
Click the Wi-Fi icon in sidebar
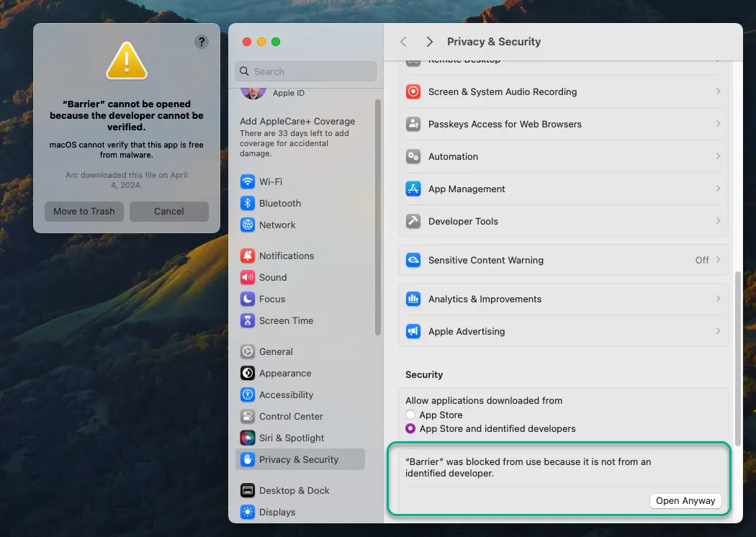tap(248, 181)
